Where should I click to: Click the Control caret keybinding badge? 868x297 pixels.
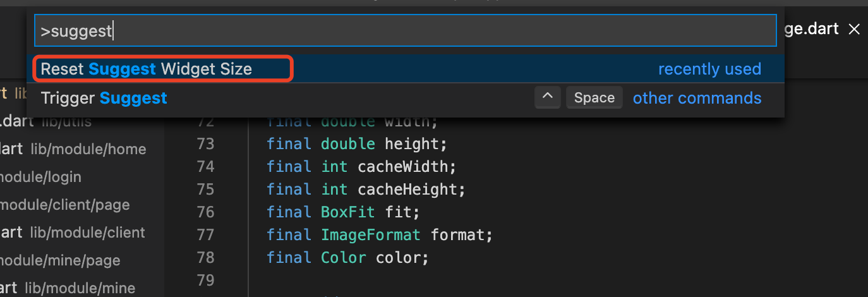coord(548,98)
